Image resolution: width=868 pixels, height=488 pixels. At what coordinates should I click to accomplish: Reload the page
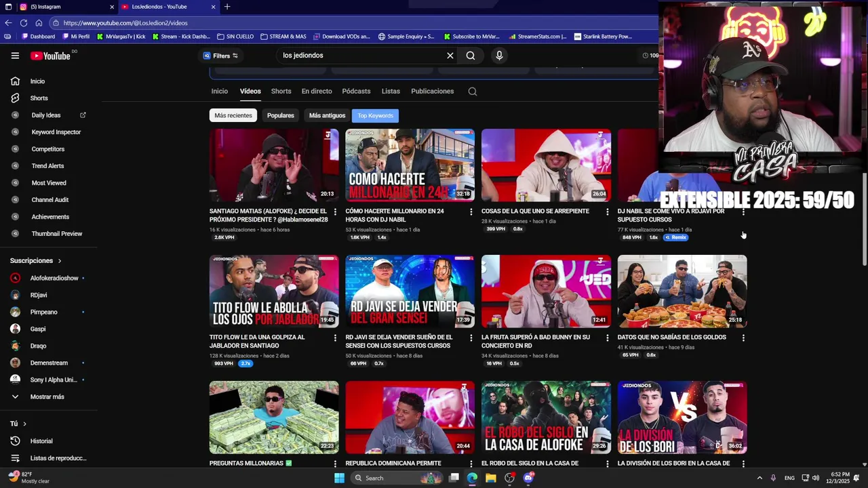pyautogui.click(x=24, y=23)
